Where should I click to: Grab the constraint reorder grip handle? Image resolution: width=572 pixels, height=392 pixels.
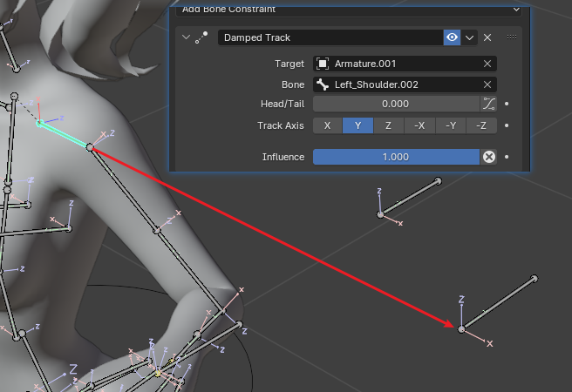512,37
